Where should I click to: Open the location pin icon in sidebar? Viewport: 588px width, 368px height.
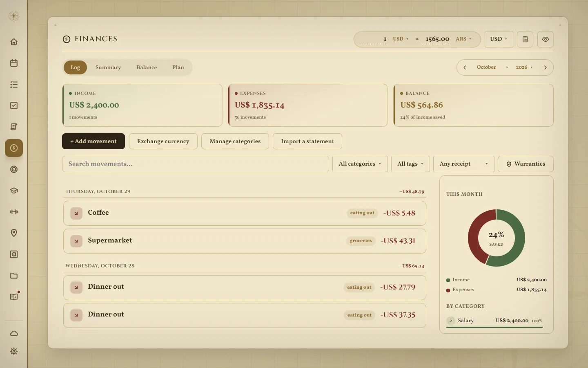(x=14, y=233)
